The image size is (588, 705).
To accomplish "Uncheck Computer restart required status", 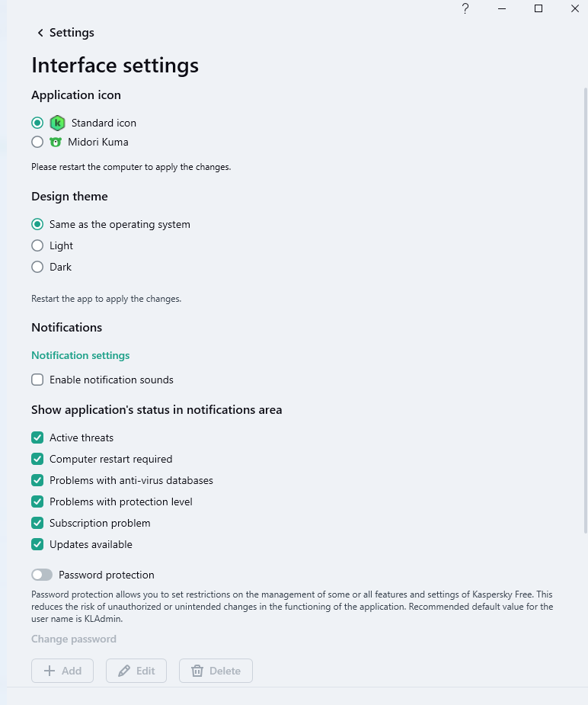I will (37, 459).
